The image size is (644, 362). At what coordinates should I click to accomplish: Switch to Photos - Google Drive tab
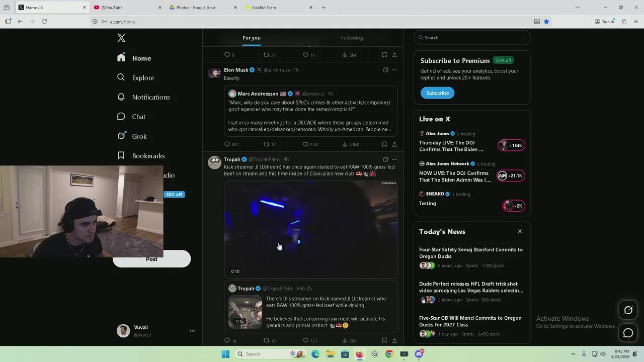click(x=203, y=8)
